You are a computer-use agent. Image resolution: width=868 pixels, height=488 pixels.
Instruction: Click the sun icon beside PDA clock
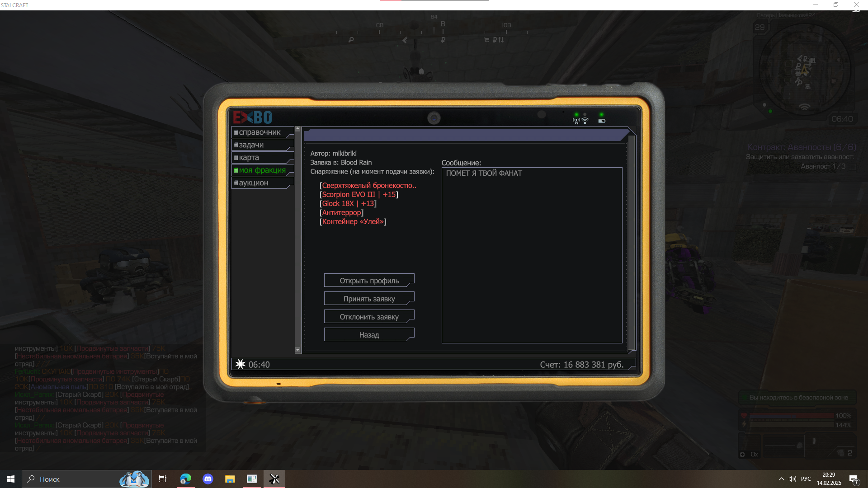click(x=241, y=365)
